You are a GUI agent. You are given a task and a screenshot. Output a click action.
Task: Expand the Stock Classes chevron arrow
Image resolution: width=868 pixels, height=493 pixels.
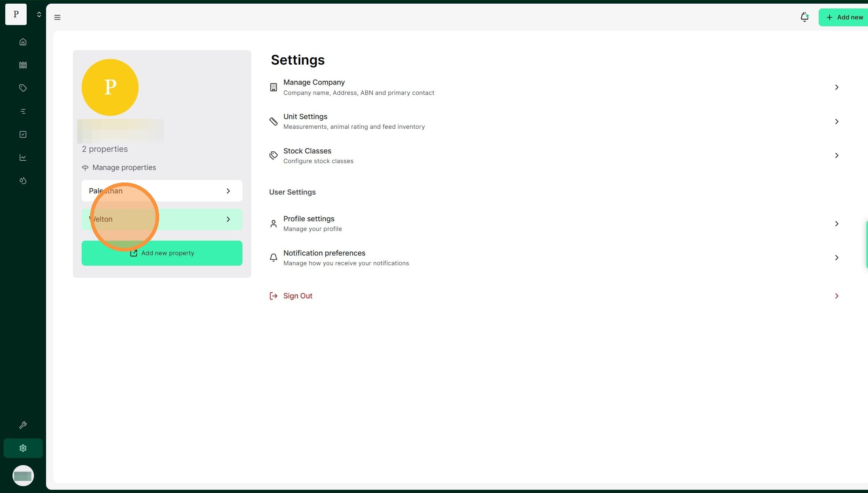coord(836,155)
